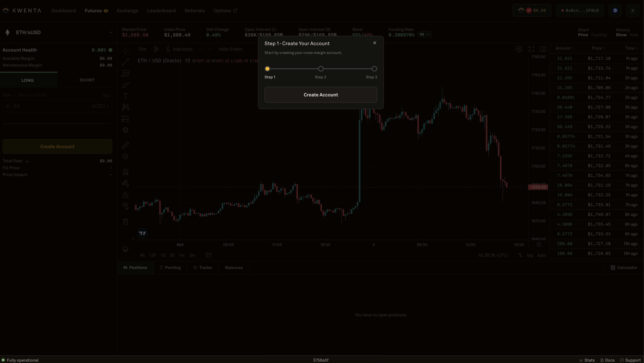Open wallet address 0x0c4...5F0cB
Screen dimensions: 644x363
pos(580,11)
